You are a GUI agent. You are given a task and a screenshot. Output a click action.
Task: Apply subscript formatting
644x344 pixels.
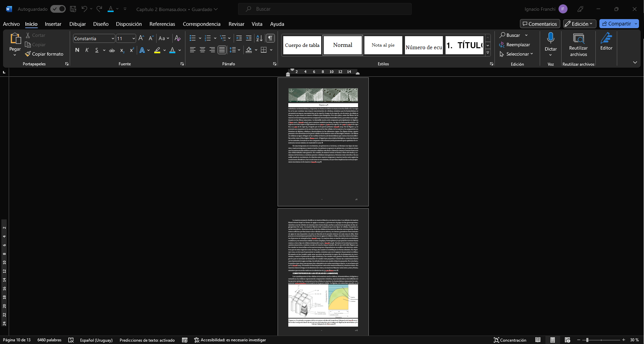pos(122,50)
